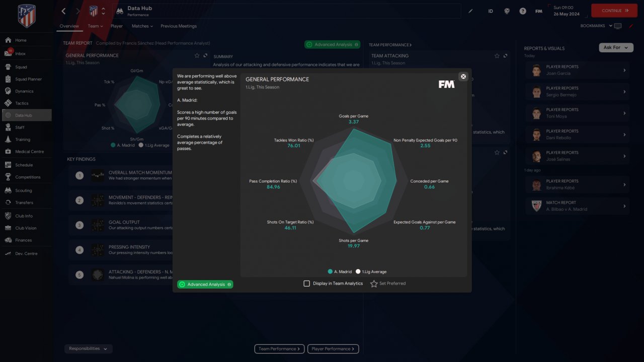Screen dimensions: 644x362
Task: Click the monitor icon next to Bookmarks
Action: point(618,26)
